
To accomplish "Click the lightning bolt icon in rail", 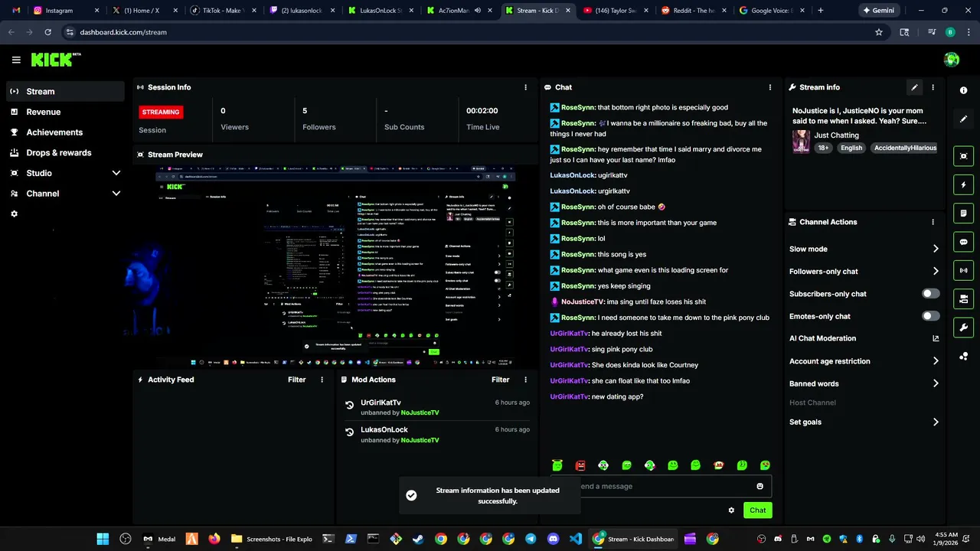I will 963,184.
